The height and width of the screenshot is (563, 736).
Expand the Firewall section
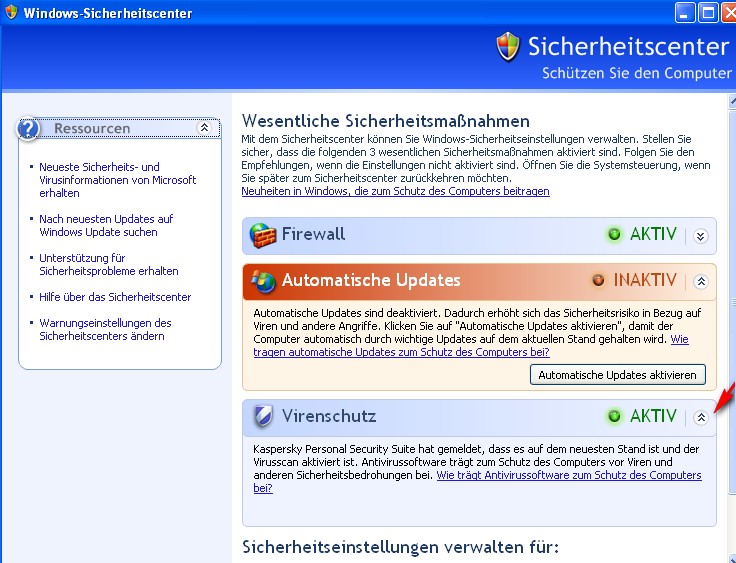click(x=701, y=236)
